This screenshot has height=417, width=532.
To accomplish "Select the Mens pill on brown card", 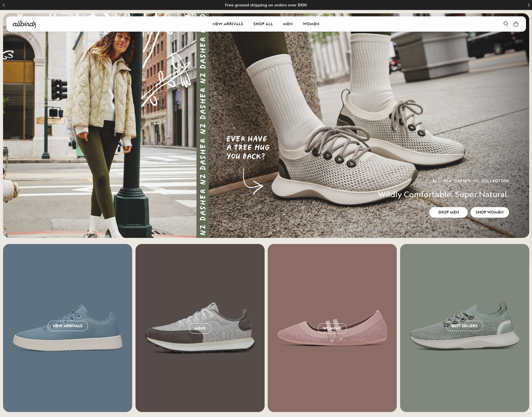I will (x=200, y=328).
